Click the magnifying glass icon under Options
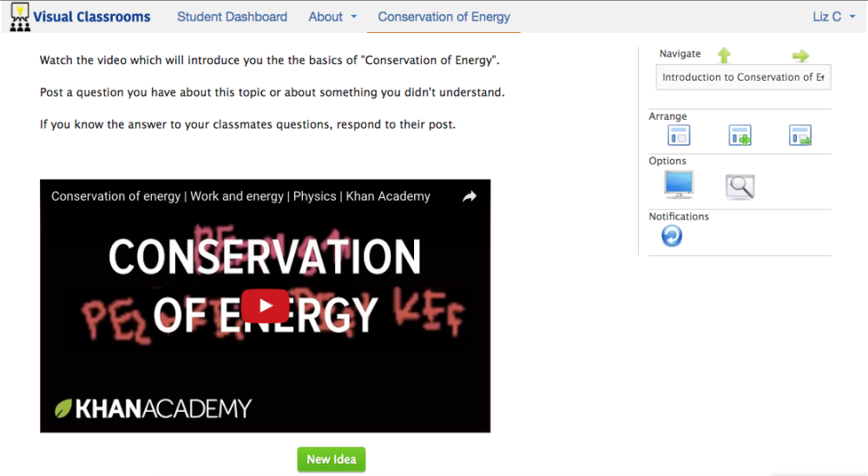The image size is (868, 476). pyautogui.click(x=740, y=187)
